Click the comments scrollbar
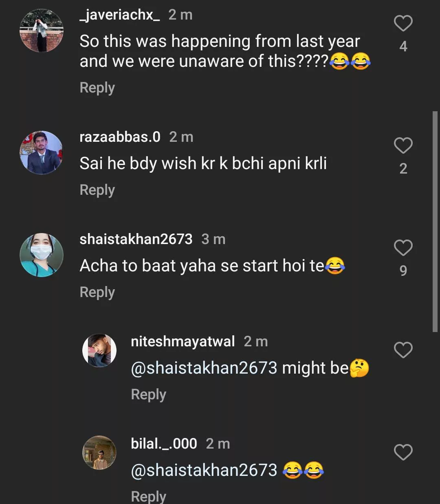 click(435, 222)
